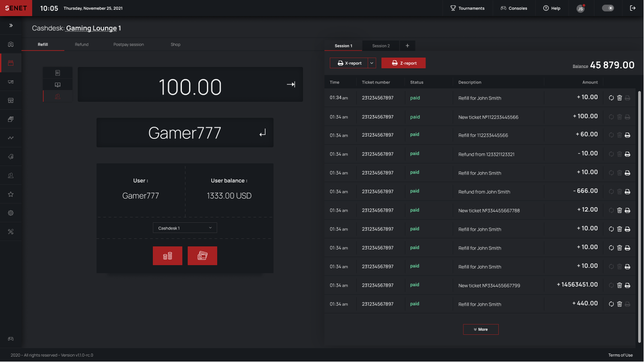
Task: Select the favorites star icon in the sidebar
Action: pos(11,194)
